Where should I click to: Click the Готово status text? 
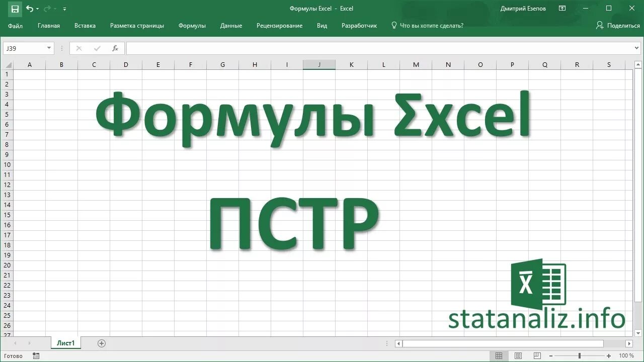pyautogui.click(x=13, y=356)
